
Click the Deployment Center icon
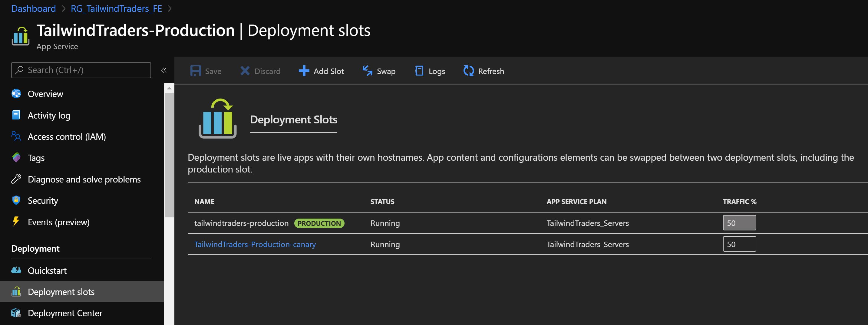(x=16, y=313)
